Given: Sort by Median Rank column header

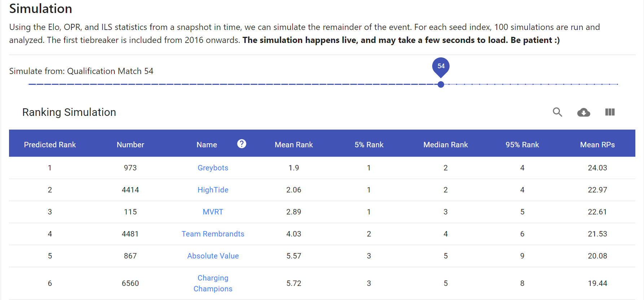Looking at the screenshot, I should [x=446, y=145].
